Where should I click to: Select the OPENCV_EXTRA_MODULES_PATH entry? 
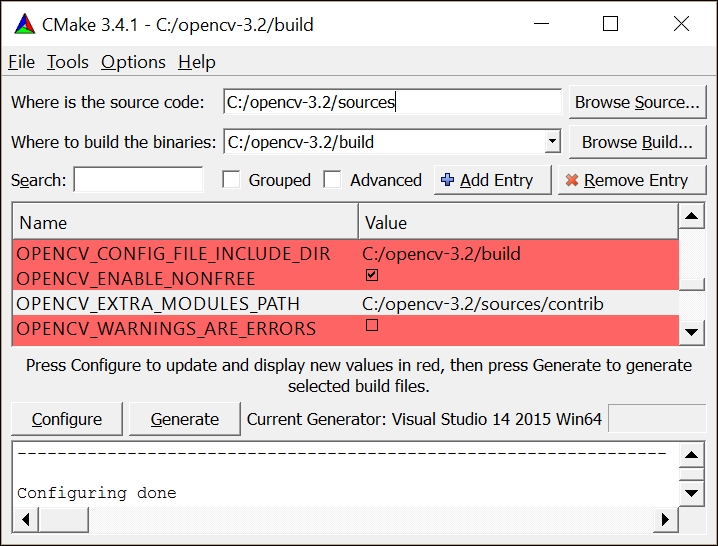[158, 304]
